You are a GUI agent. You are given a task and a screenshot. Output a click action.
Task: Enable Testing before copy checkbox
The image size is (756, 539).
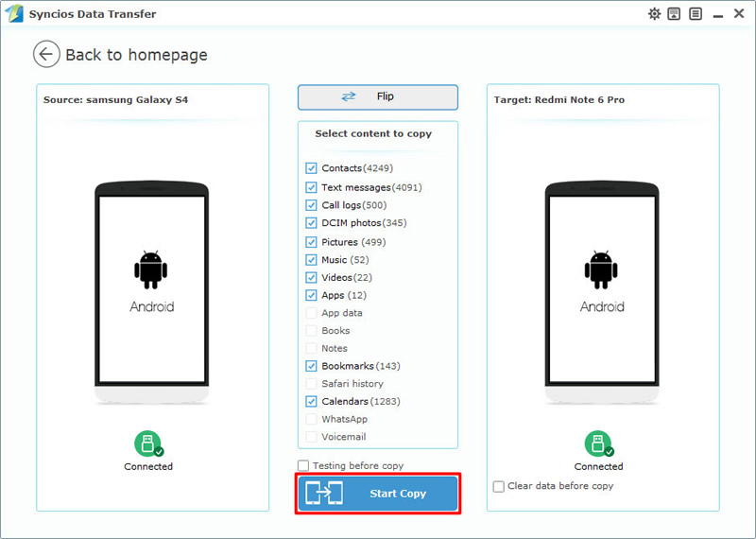[303, 465]
